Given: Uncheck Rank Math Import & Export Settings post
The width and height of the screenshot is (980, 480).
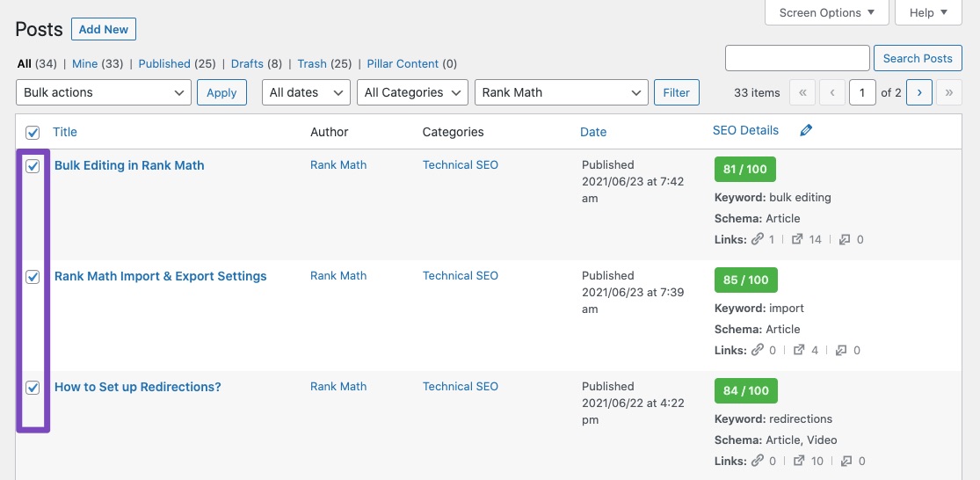Looking at the screenshot, I should click(33, 276).
